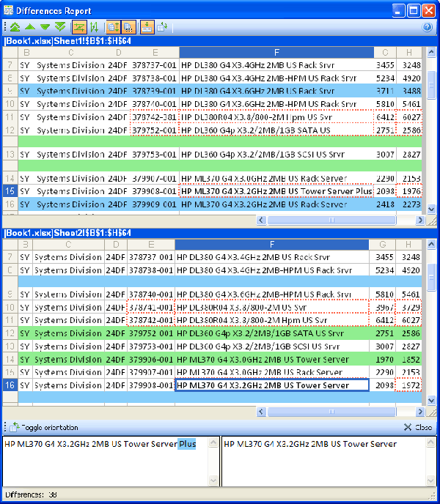Screen dimensions: 440x504
Task: Click Sheet1 cell 'HP DL360 G4p X3.2/2MB/1GB SATA US'
Action: (x=276, y=130)
